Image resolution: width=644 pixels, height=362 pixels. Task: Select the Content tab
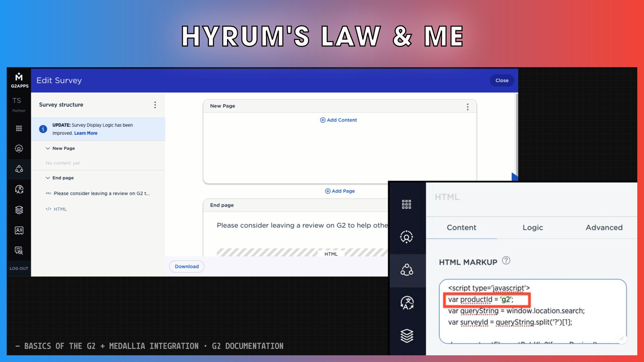pyautogui.click(x=461, y=228)
